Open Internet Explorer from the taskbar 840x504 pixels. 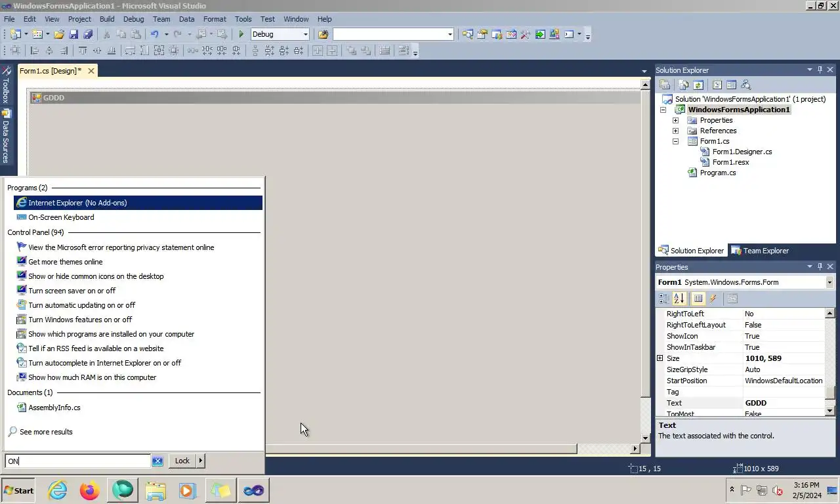pyautogui.click(x=58, y=490)
